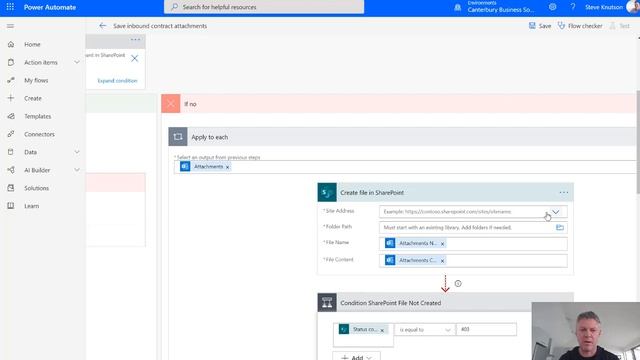
Task: Open the Add dropdown in condition
Action: point(356,357)
